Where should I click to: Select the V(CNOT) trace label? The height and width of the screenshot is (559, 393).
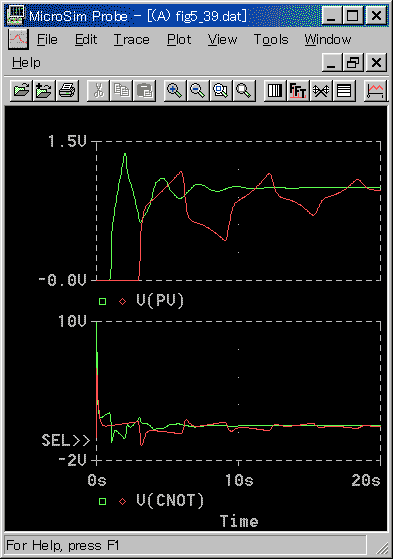[x=170, y=501]
